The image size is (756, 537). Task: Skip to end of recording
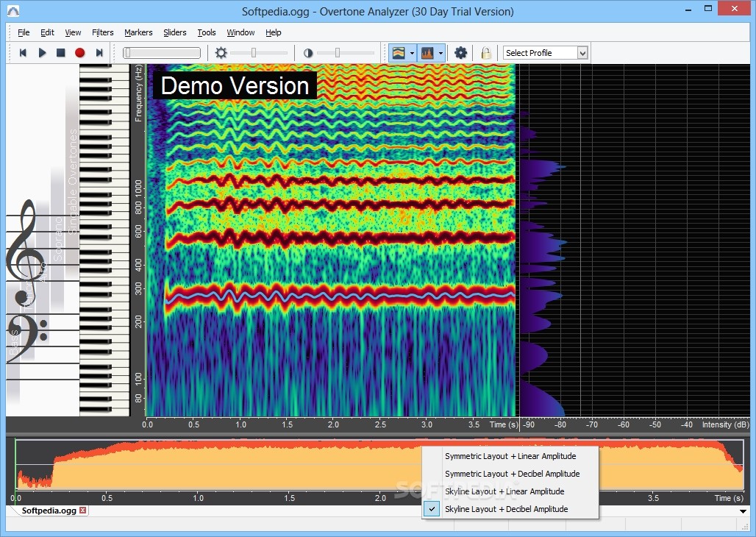(99, 53)
